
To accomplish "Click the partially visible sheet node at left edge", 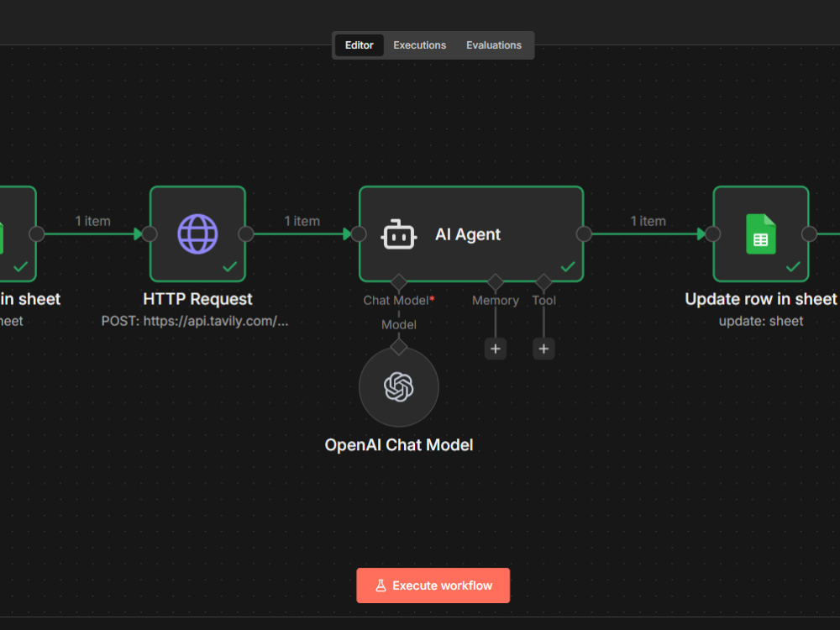I will point(18,234).
